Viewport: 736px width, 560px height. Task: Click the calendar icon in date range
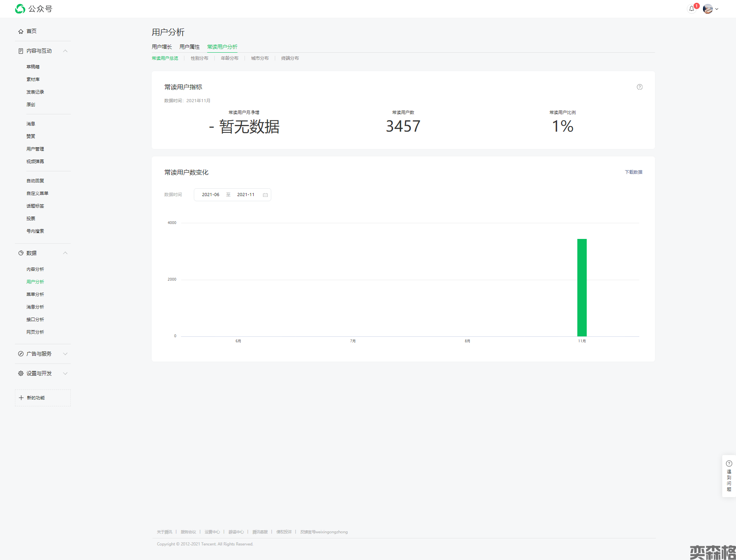pyautogui.click(x=265, y=195)
